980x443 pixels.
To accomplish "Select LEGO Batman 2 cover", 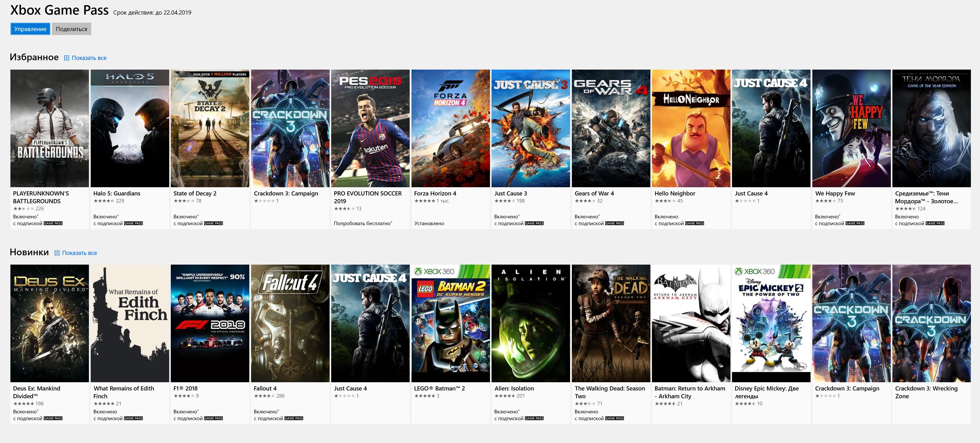I will click(x=450, y=323).
